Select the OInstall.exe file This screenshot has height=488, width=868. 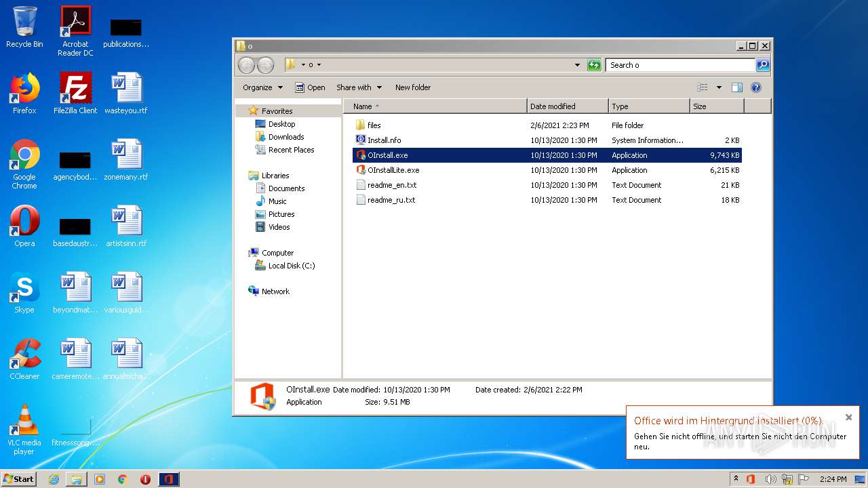click(547, 155)
